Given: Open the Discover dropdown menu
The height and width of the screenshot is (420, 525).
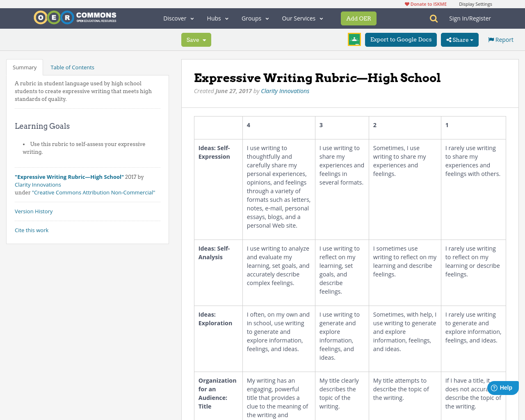Looking at the screenshot, I should tap(178, 18).
